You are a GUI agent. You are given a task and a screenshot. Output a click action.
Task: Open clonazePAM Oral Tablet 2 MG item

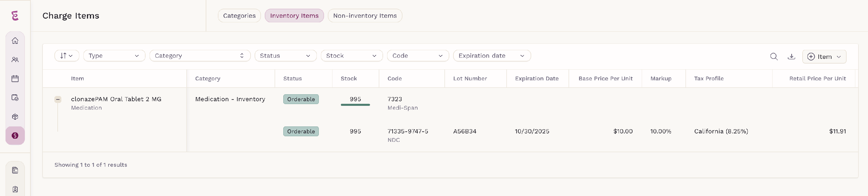coord(116,99)
